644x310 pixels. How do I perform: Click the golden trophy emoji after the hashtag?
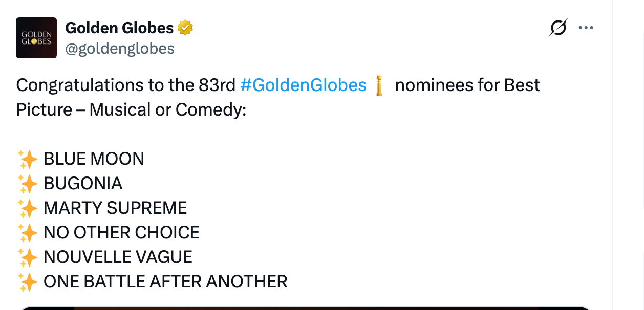pos(379,85)
